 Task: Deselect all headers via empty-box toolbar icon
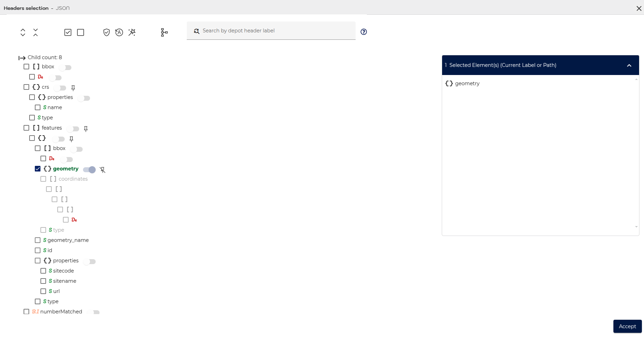(81, 32)
